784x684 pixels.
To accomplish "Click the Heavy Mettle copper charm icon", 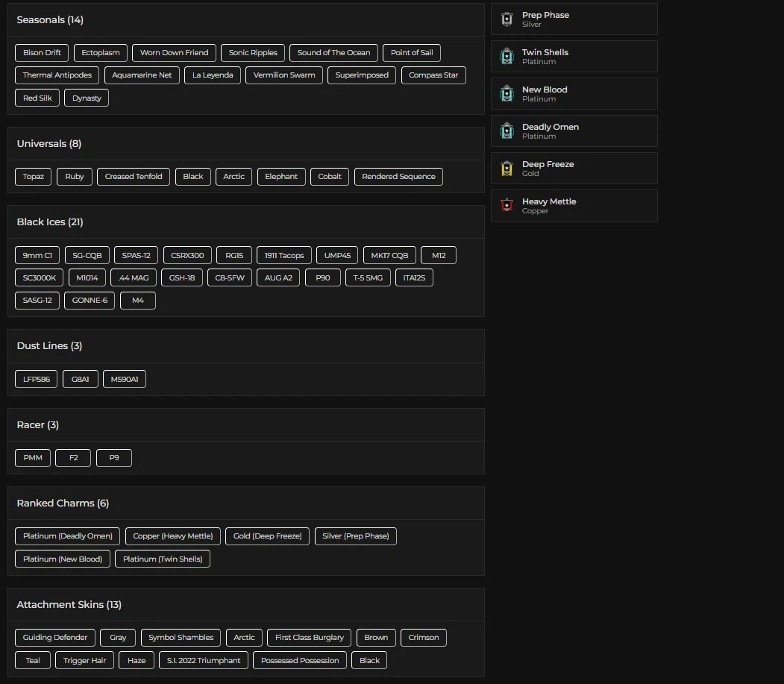I will (507, 206).
